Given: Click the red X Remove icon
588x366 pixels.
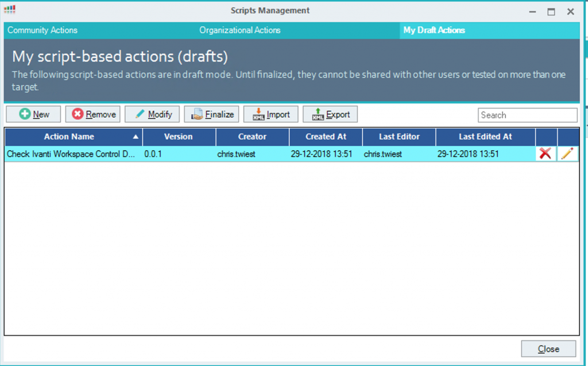Looking at the screenshot, I should pos(75,114).
